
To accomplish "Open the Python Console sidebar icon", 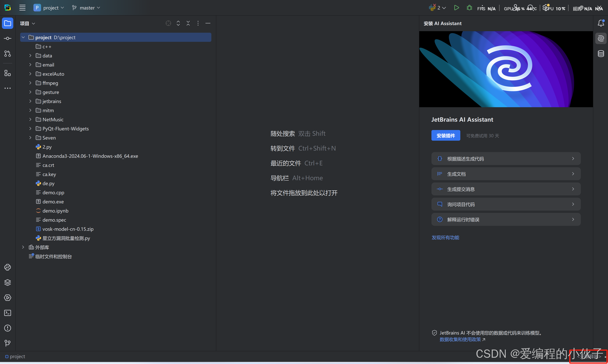I will (x=7, y=267).
